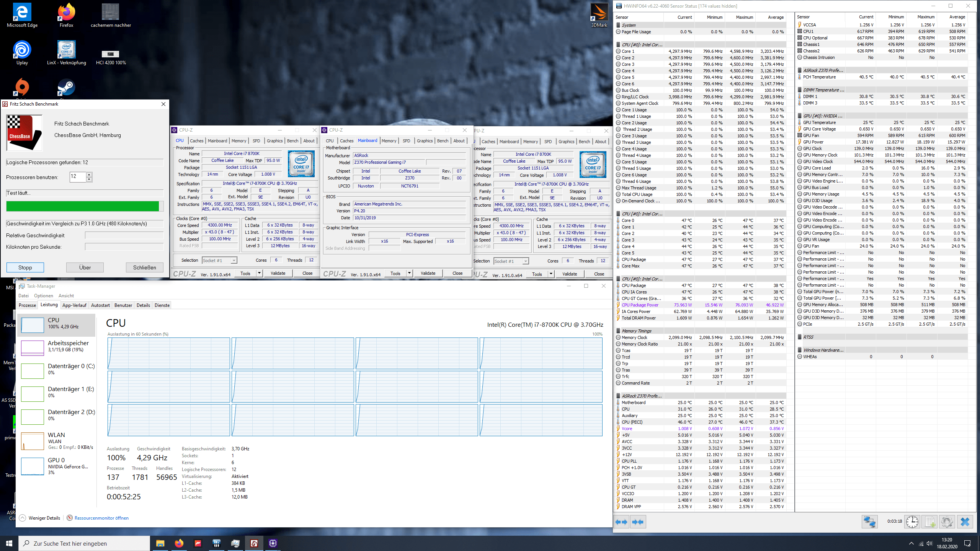Select Memory Clock row in HWiNFO
The width and height of the screenshot is (980, 551).
[701, 337]
